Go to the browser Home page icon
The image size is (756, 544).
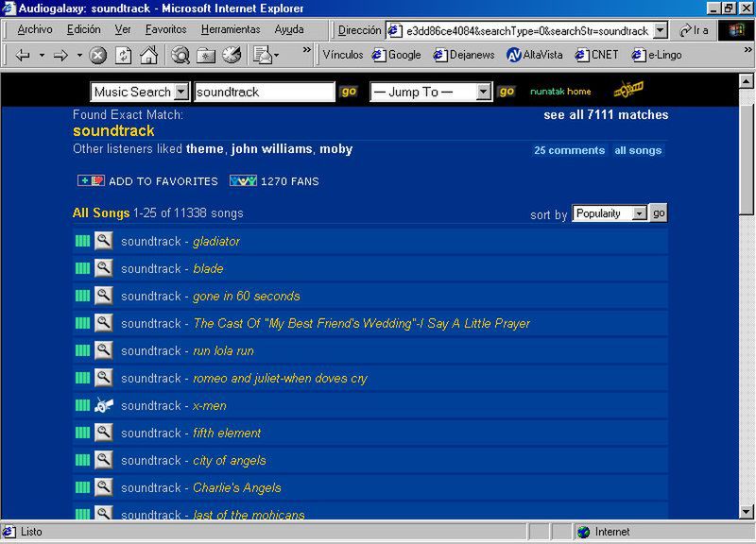pyautogui.click(x=148, y=56)
